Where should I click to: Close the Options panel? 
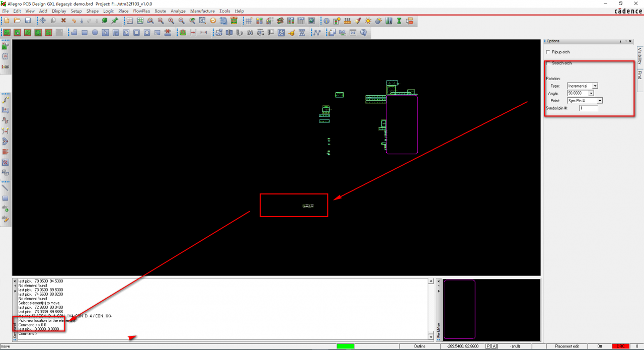pos(630,41)
